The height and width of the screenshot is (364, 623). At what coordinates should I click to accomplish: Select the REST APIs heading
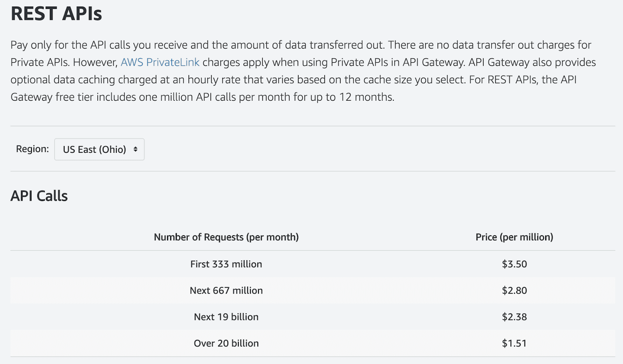point(56,13)
